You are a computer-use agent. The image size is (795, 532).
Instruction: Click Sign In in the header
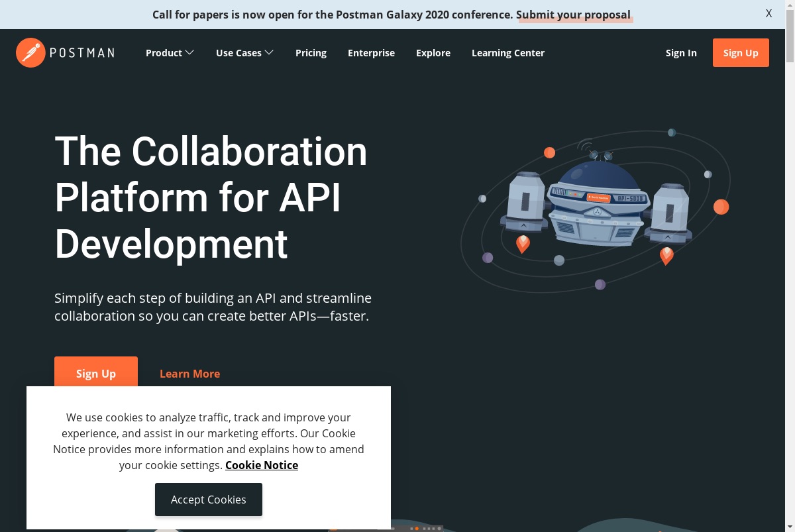[681, 53]
